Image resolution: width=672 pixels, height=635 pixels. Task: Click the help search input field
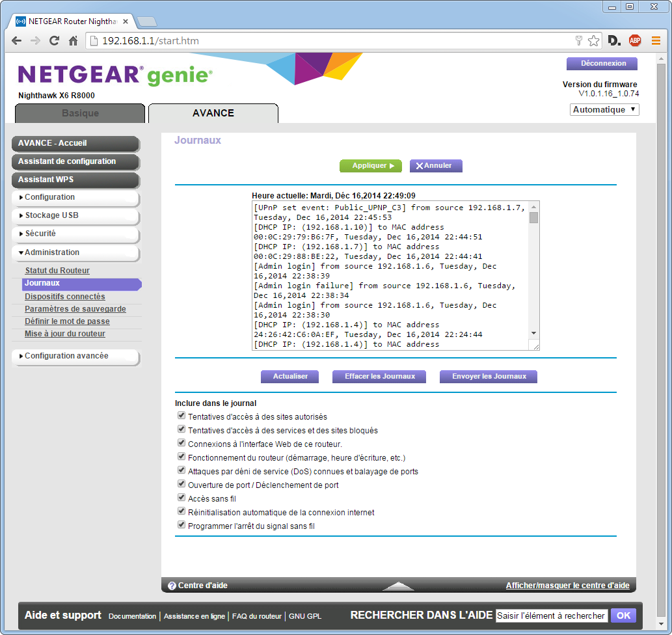pyautogui.click(x=551, y=615)
